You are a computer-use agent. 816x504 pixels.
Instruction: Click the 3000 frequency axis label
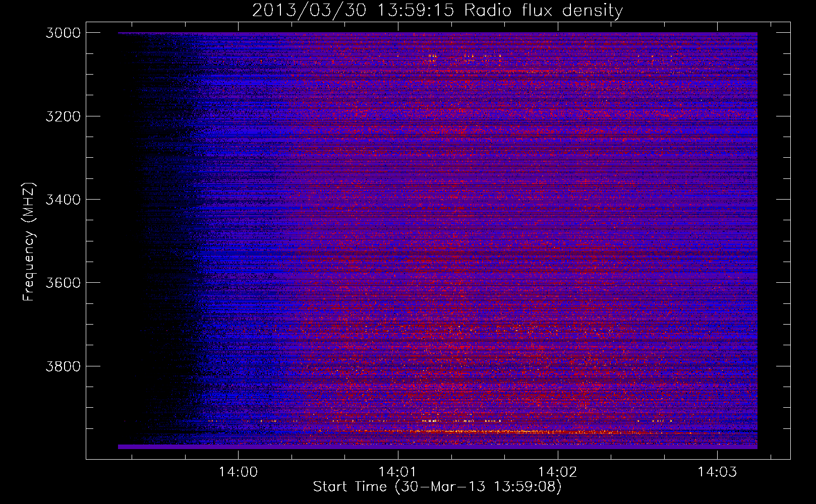coord(63,33)
